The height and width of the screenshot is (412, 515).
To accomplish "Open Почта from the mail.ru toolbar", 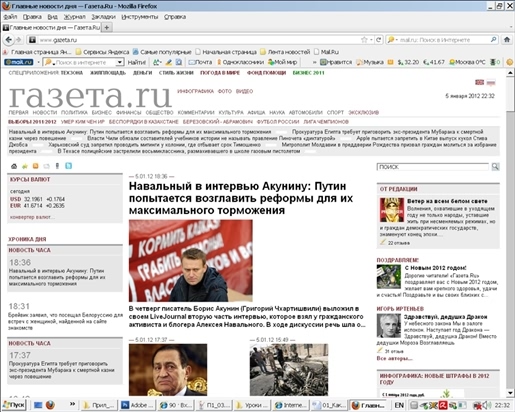I will 200,62.
